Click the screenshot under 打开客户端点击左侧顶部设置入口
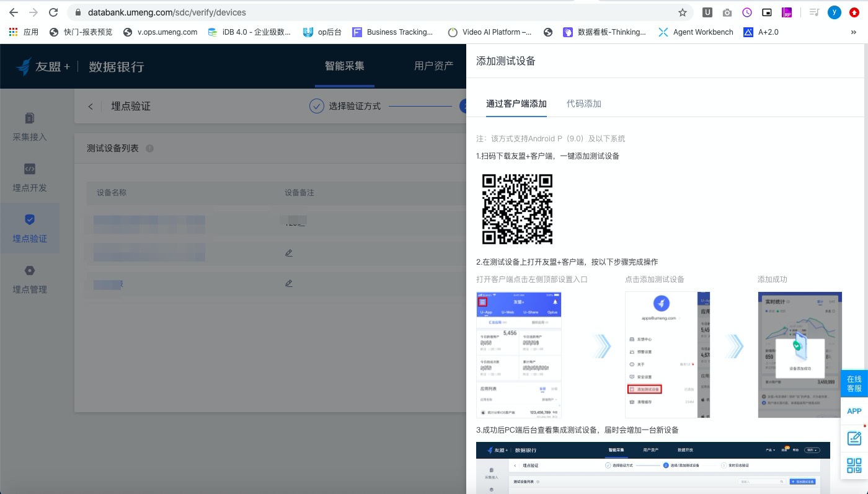Screen dimensions: 868x494 click(519, 355)
